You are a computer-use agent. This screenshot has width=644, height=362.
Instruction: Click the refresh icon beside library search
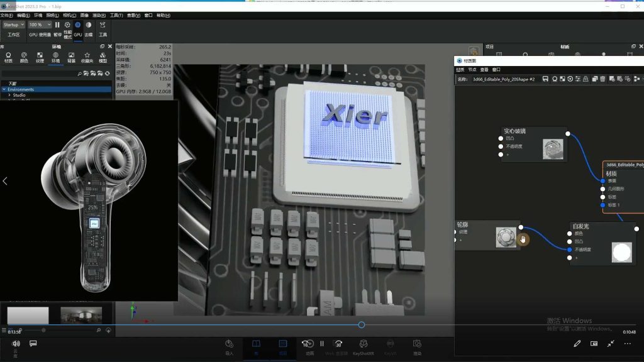click(x=108, y=74)
